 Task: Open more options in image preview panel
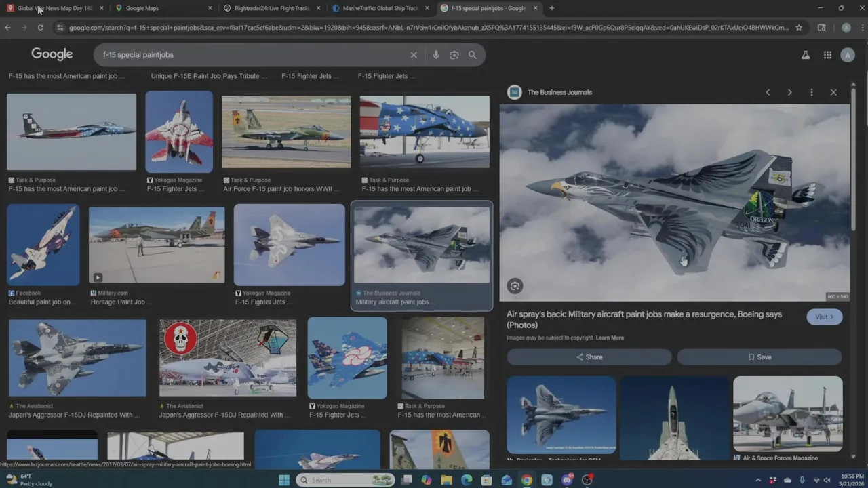pyautogui.click(x=812, y=92)
